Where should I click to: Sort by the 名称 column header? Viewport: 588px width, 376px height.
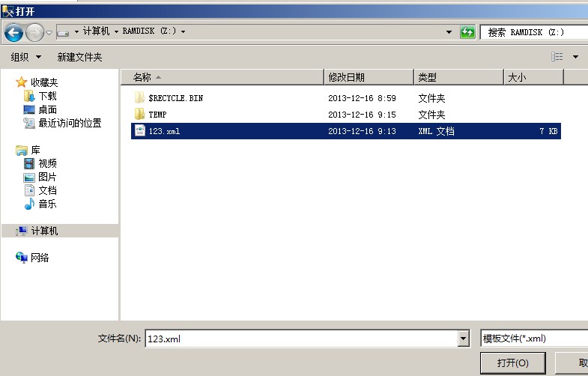pyautogui.click(x=222, y=77)
